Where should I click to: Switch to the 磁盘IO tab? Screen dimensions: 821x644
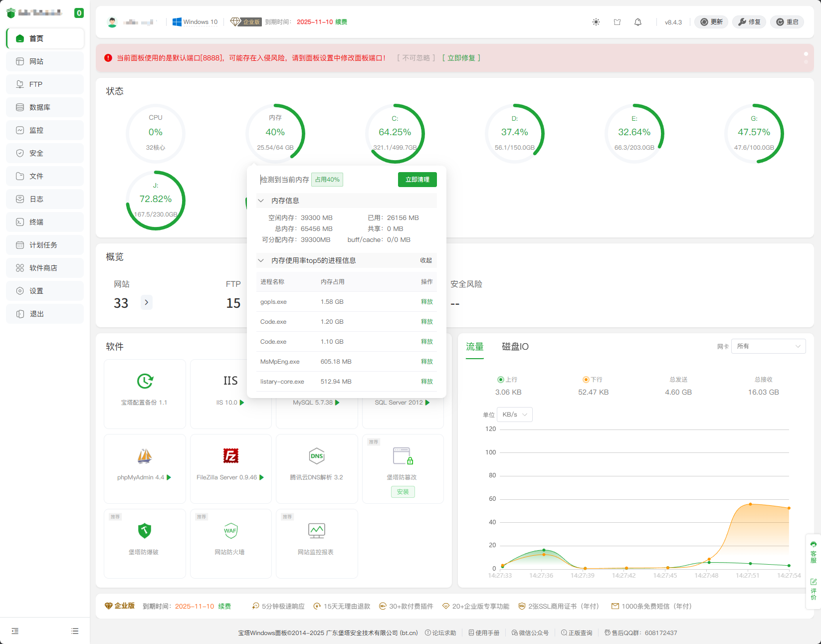pyautogui.click(x=515, y=347)
